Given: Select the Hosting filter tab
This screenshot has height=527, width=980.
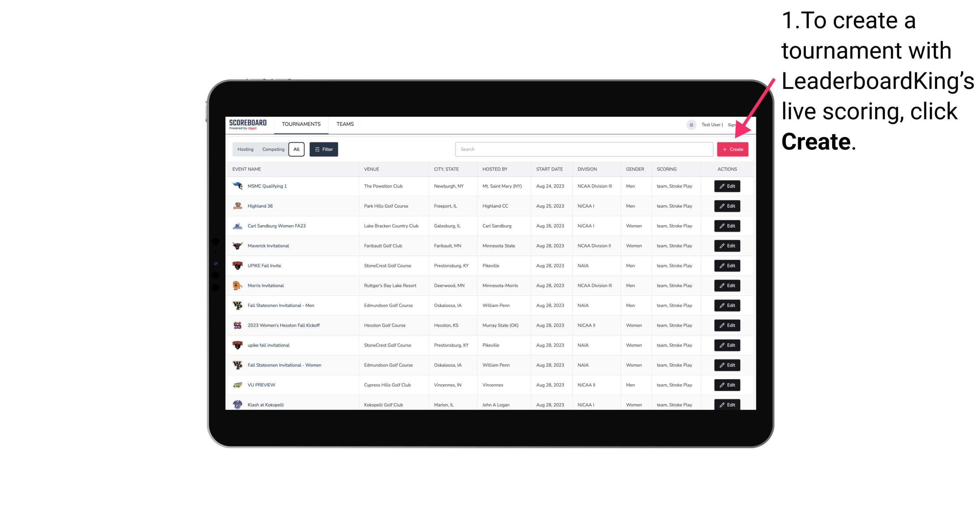Looking at the screenshot, I should pyautogui.click(x=245, y=149).
